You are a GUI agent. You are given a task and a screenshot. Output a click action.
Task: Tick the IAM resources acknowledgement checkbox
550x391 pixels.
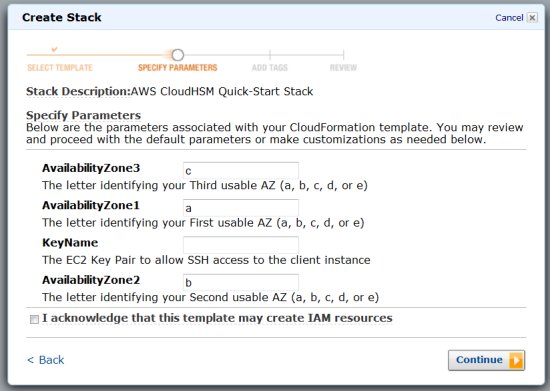click(34, 319)
